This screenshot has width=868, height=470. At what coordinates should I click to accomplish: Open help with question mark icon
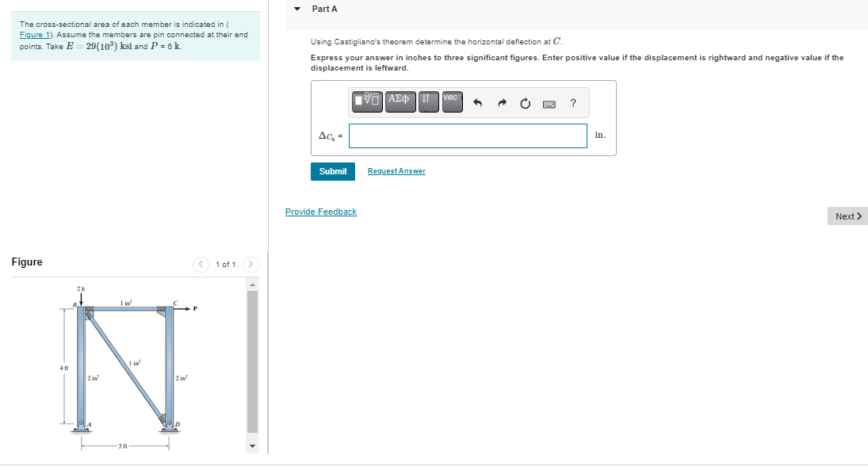(x=573, y=103)
